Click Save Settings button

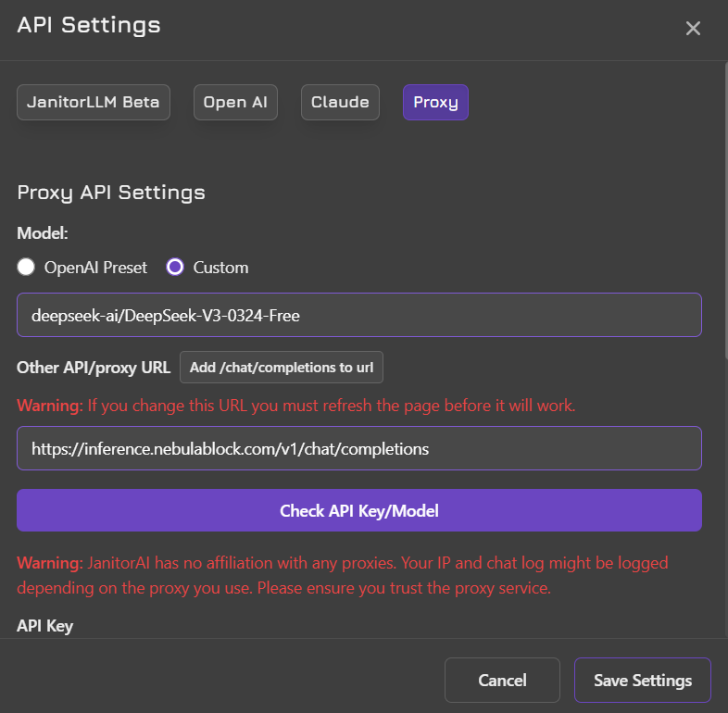[x=643, y=680]
